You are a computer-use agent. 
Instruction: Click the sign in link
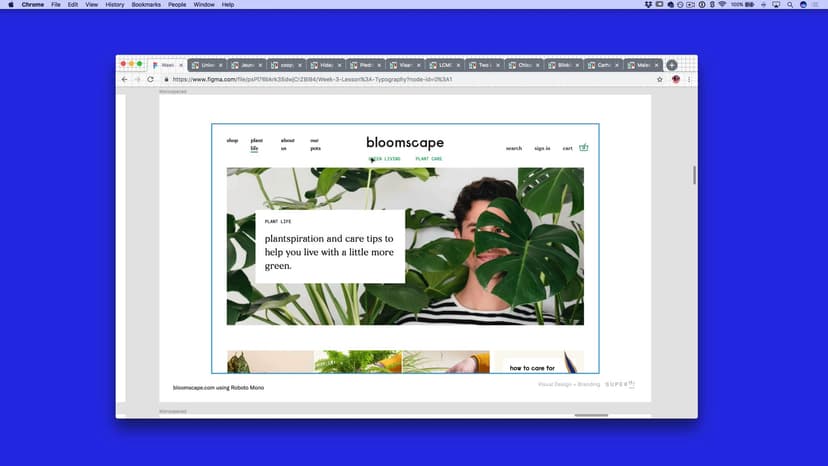(x=542, y=148)
